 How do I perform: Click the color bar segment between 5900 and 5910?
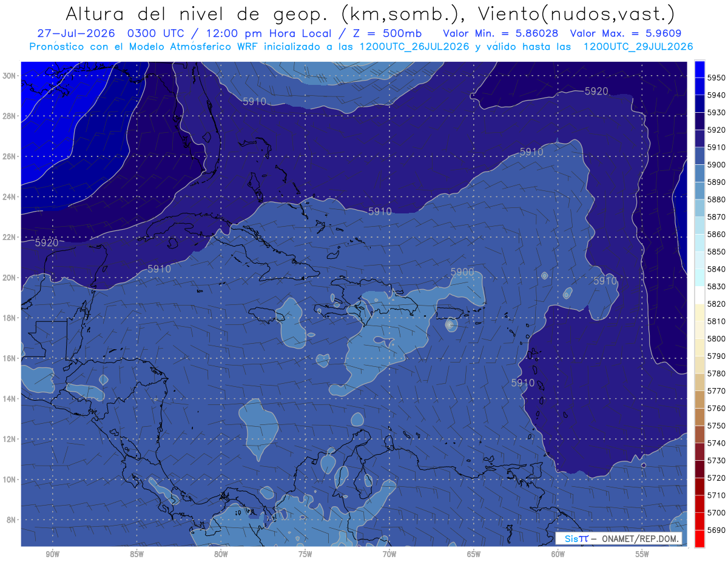coord(699,156)
